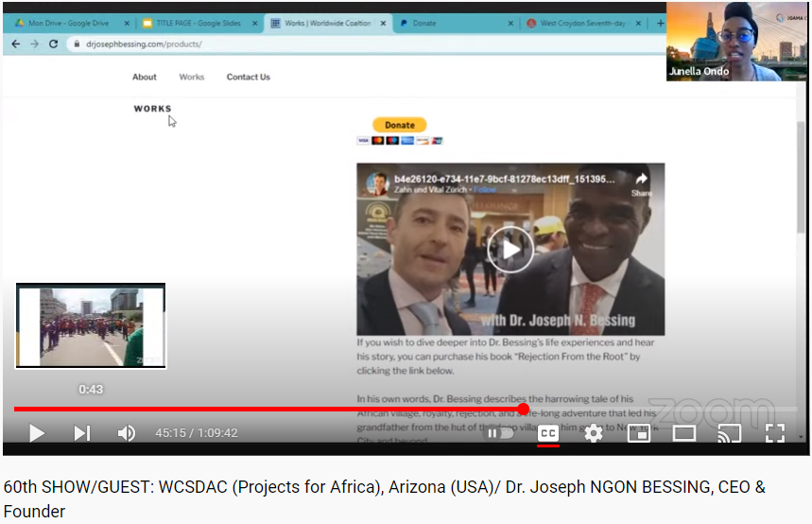
Task: Reload the drjosephbessing.com page
Action: click(x=53, y=44)
